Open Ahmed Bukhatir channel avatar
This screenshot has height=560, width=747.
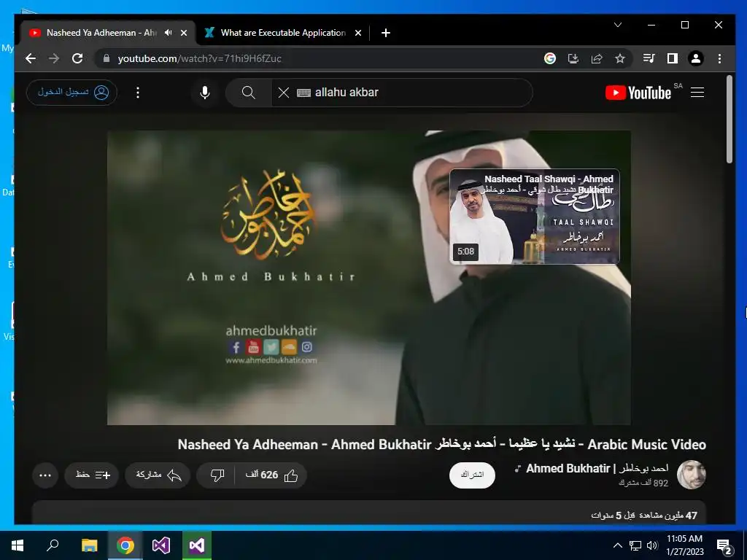(x=692, y=475)
